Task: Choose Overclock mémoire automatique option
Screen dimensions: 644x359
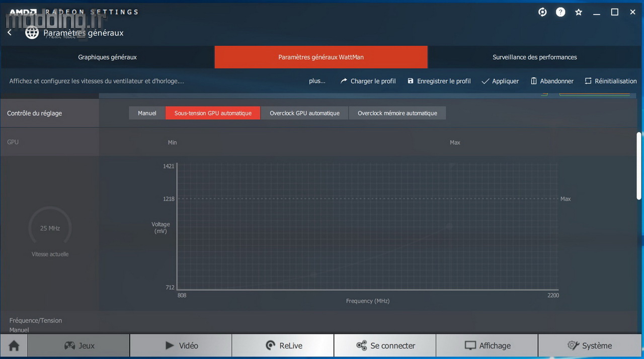Action: click(x=397, y=113)
